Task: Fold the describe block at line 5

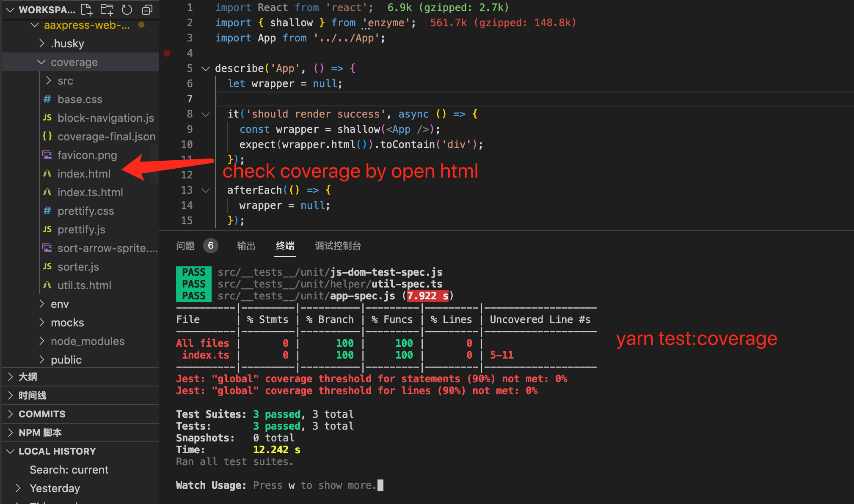Action: [206, 68]
